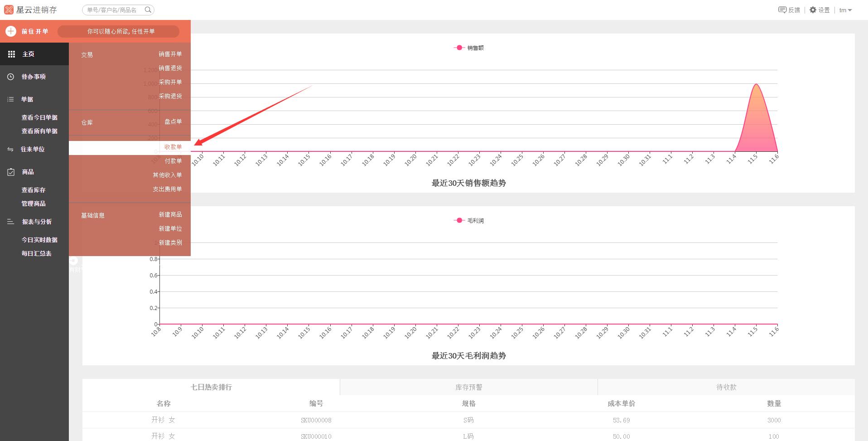The height and width of the screenshot is (441, 868).
Task: Click the 商品 clipboard icon
Action: pos(11,172)
